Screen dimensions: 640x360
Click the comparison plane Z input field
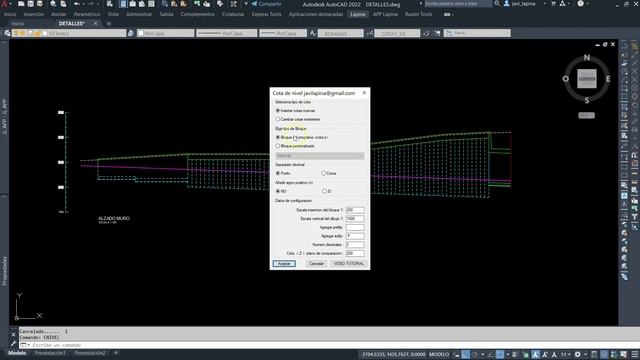(355, 253)
